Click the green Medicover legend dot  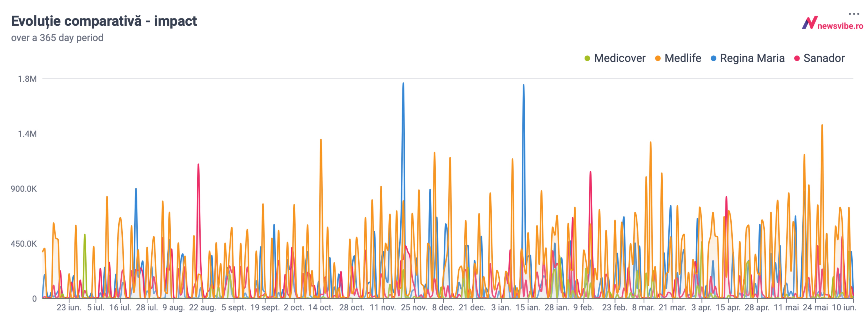[x=587, y=59]
